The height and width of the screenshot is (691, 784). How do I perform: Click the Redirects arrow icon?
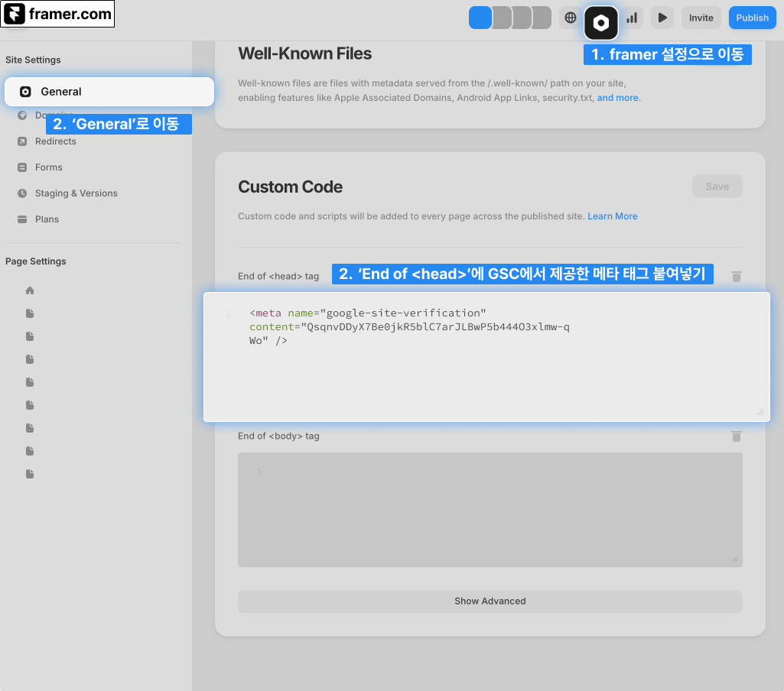[22, 141]
